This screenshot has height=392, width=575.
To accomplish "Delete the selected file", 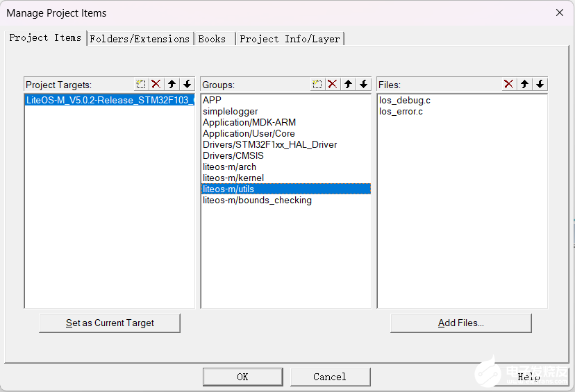I will [509, 84].
